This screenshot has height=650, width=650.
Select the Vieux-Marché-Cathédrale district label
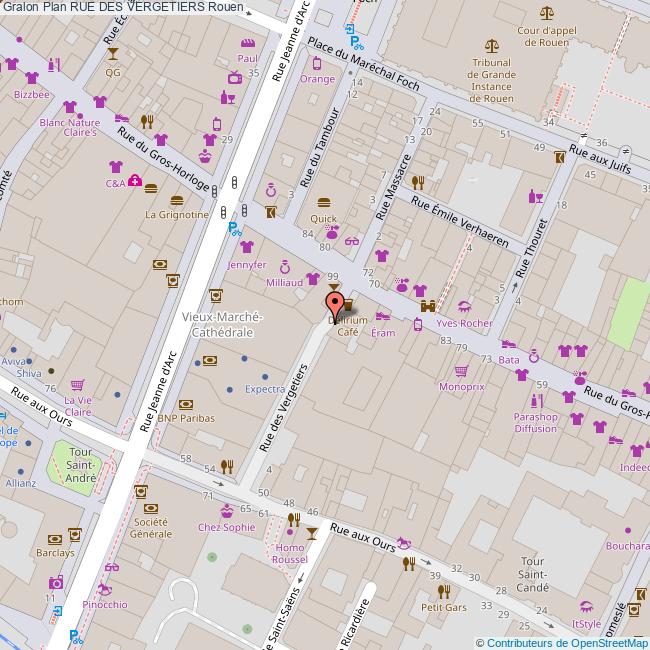click(x=222, y=324)
